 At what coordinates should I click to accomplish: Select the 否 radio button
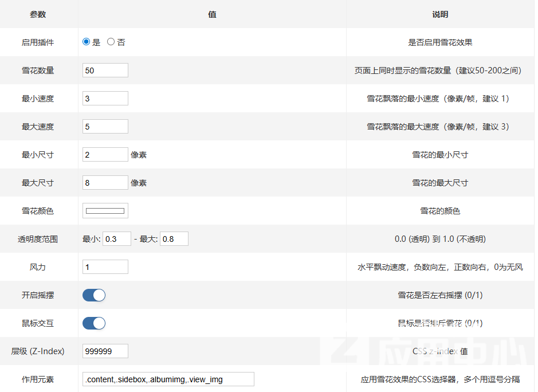click(111, 42)
